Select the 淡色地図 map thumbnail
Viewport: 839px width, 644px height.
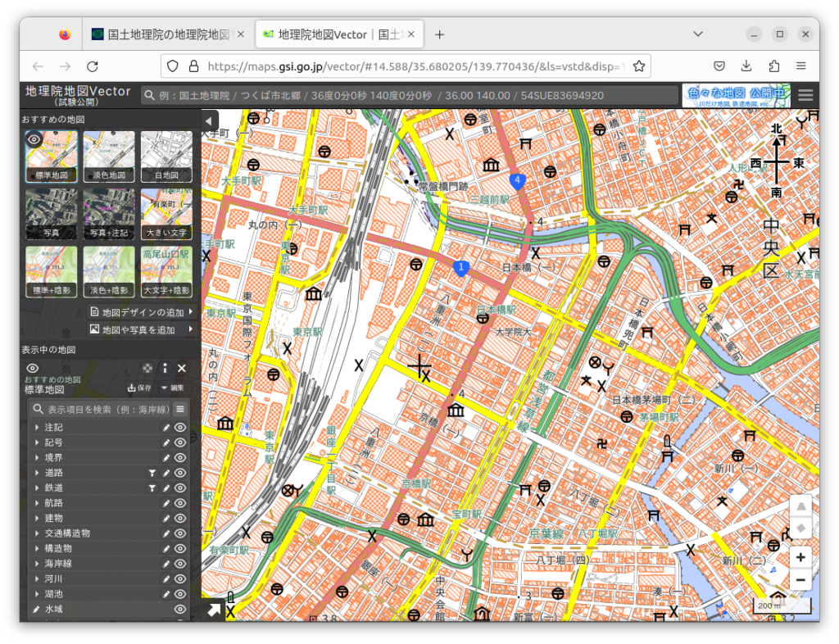[x=109, y=156]
